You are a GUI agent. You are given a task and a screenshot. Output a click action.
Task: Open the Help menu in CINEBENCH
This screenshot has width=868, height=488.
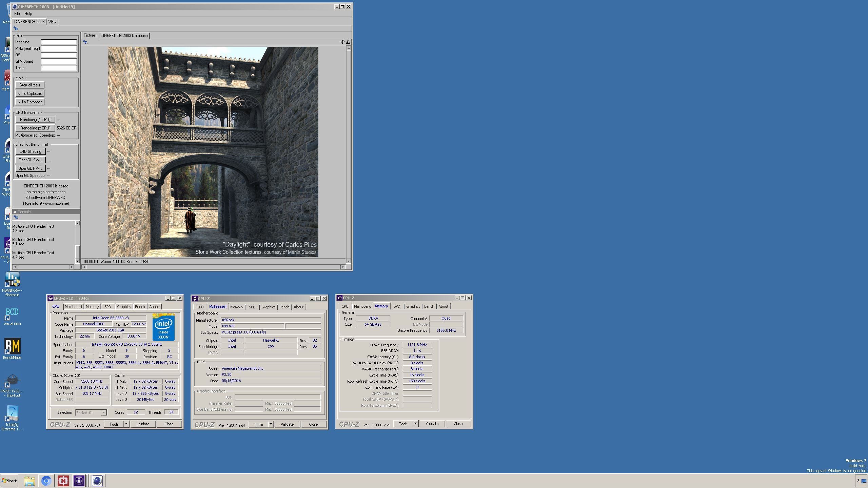tap(28, 14)
